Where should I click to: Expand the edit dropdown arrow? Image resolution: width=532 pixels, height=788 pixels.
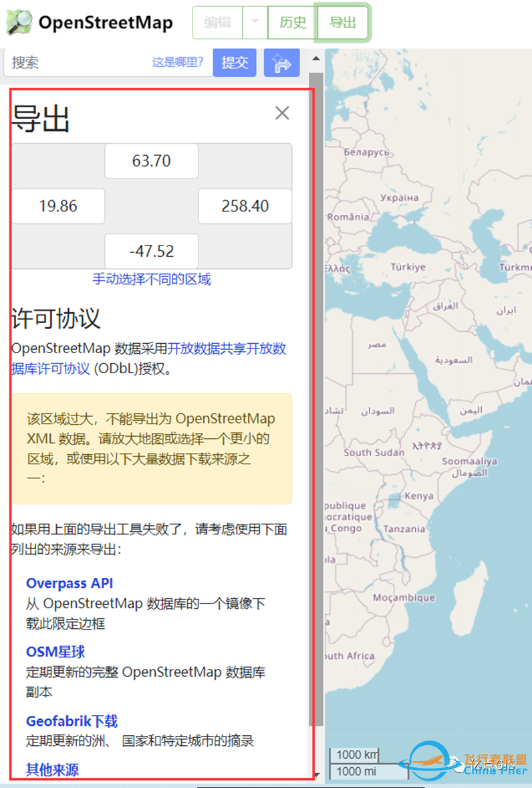point(255,23)
